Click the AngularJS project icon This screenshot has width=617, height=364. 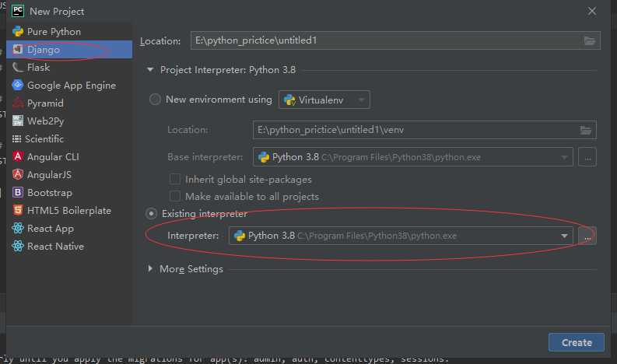point(18,174)
